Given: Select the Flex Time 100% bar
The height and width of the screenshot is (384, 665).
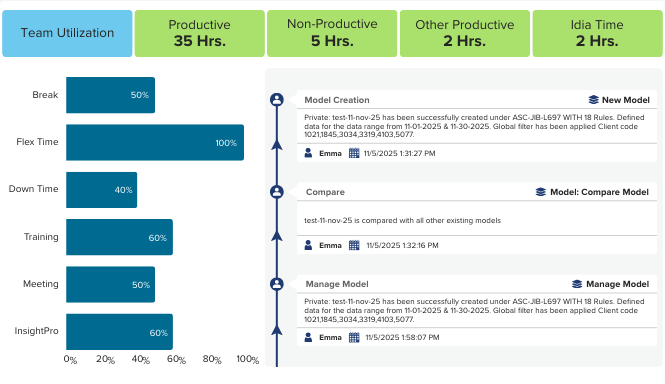Looking at the screenshot, I should (x=155, y=143).
